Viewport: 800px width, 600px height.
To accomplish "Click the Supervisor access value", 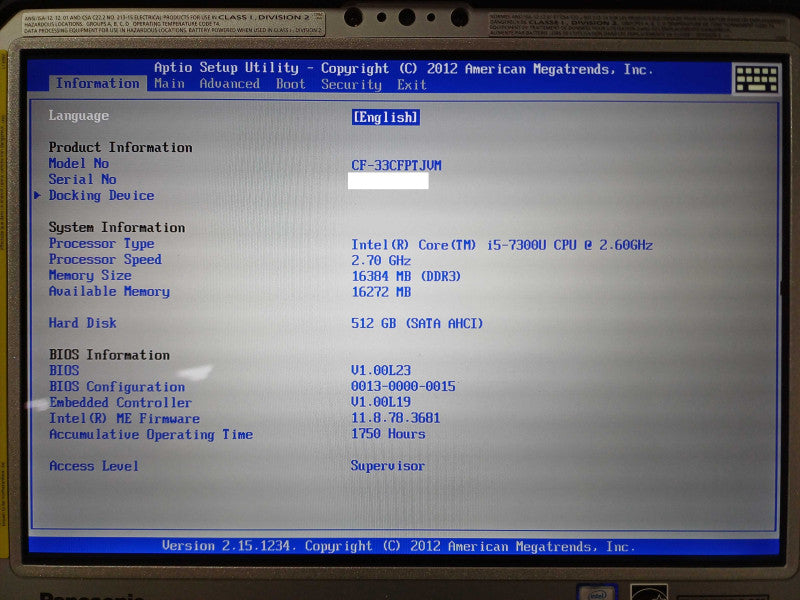I will pos(387,466).
